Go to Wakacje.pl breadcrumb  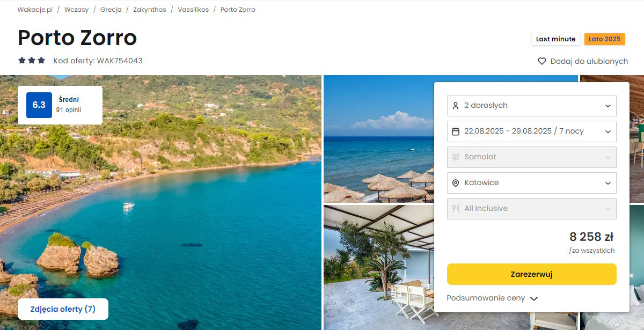[x=35, y=10]
